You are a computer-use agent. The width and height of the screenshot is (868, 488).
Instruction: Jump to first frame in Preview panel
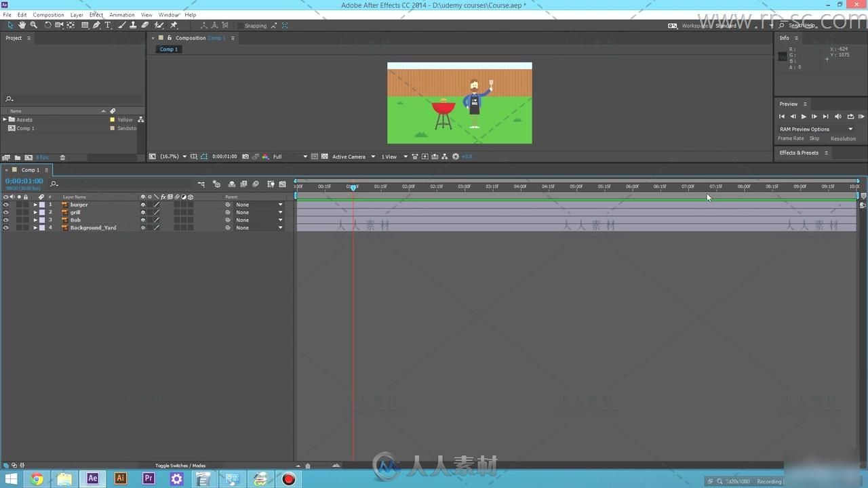(x=782, y=117)
